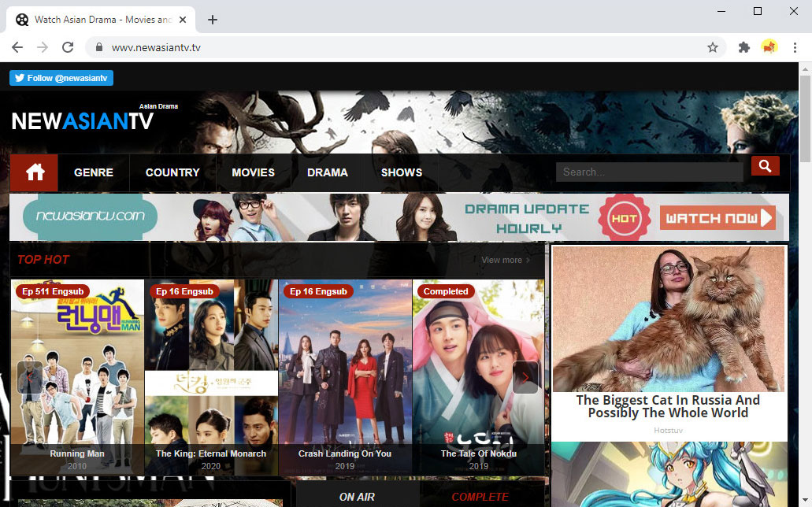The height and width of the screenshot is (507, 812).
Task: Follow @newasiantv on Twitter
Action: pos(61,78)
